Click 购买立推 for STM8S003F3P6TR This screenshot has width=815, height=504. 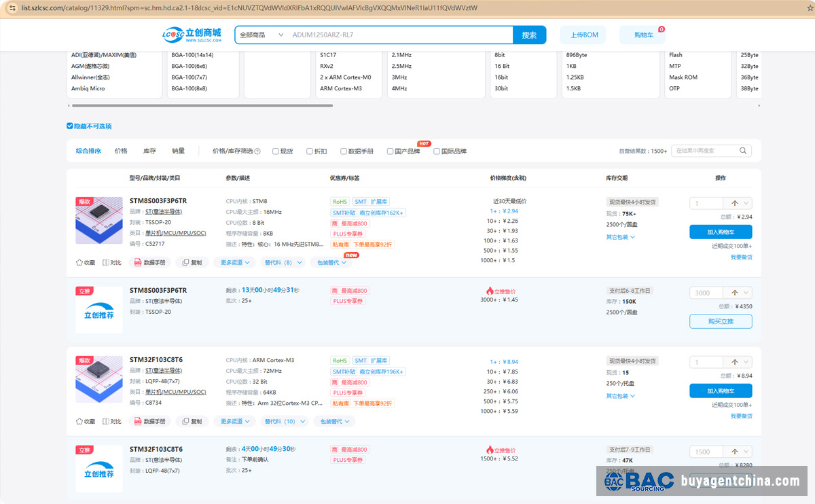pyautogui.click(x=721, y=321)
